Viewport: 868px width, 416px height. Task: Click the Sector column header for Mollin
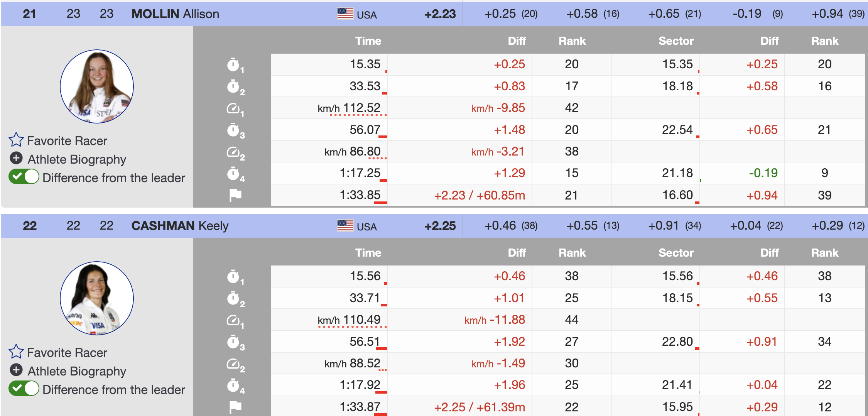(x=676, y=41)
